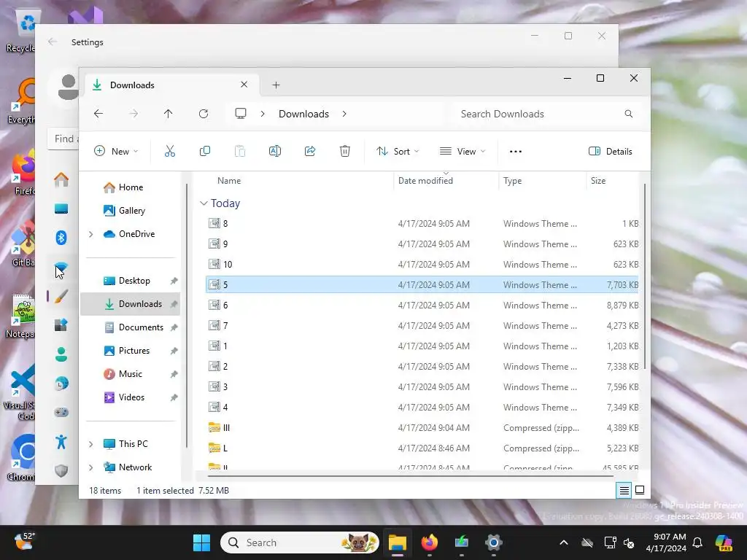Open Privacy shield icon in Settings sidebar

click(x=61, y=471)
